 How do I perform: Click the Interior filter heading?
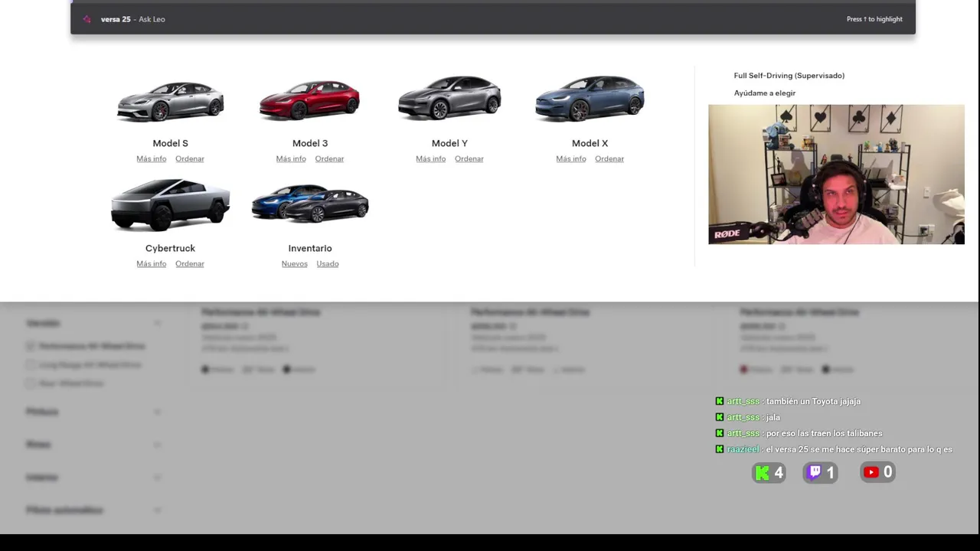point(42,478)
